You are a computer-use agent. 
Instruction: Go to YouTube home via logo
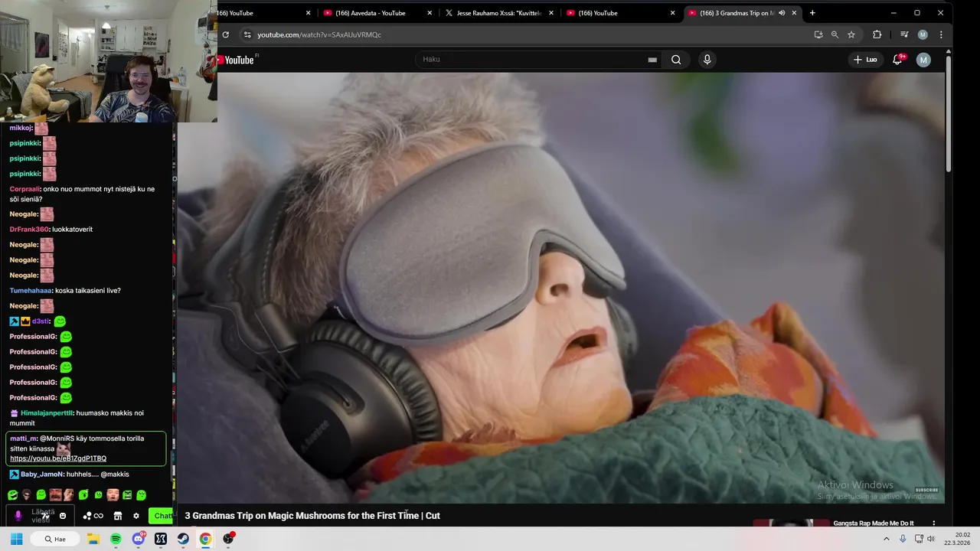coord(236,60)
